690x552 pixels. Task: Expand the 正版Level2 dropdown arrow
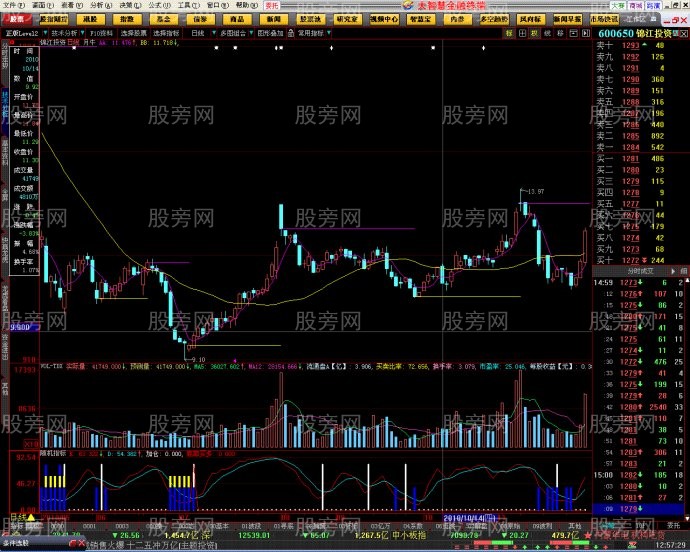click(44, 33)
